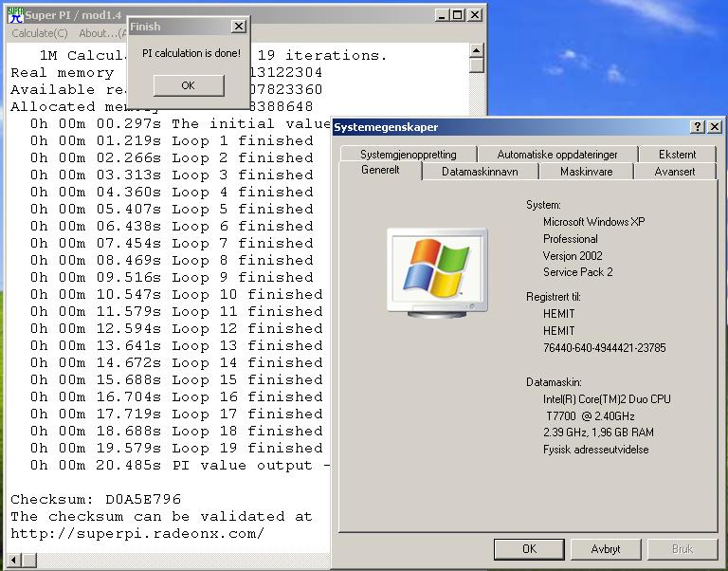Switch to the Eksternt tab
Screen dimensions: 728x571
pyautogui.click(x=678, y=155)
